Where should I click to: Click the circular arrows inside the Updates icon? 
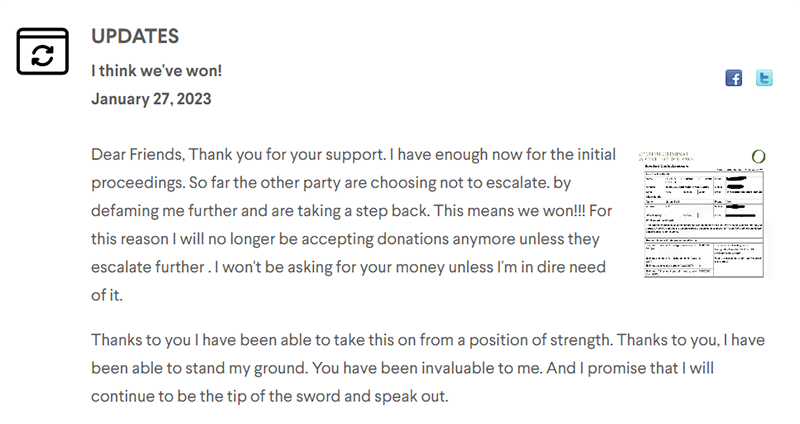[42, 56]
